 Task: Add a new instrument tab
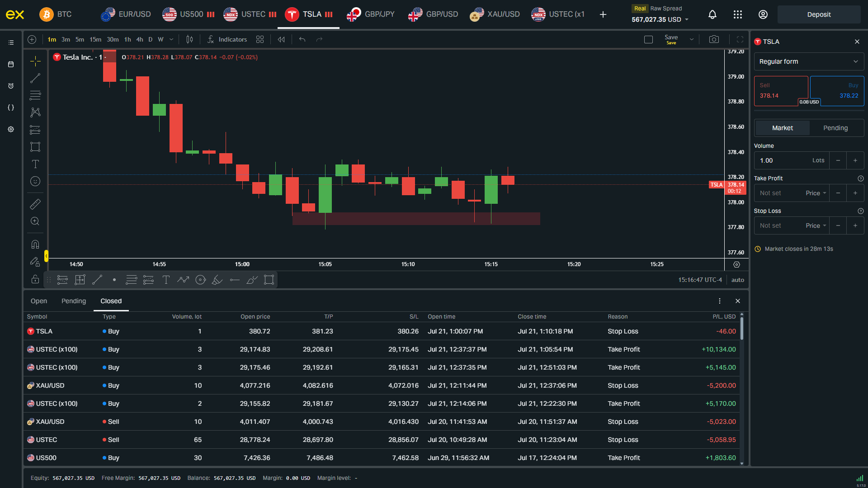click(x=603, y=14)
